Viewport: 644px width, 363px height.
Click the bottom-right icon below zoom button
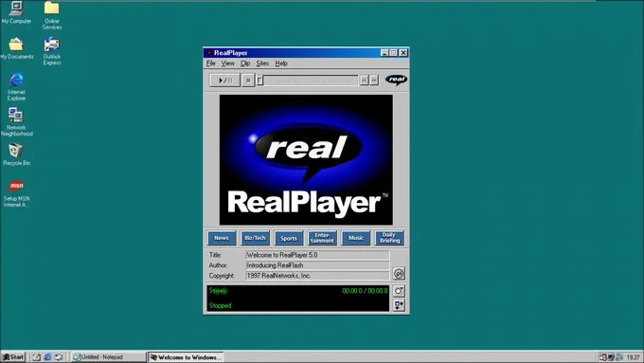(399, 305)
